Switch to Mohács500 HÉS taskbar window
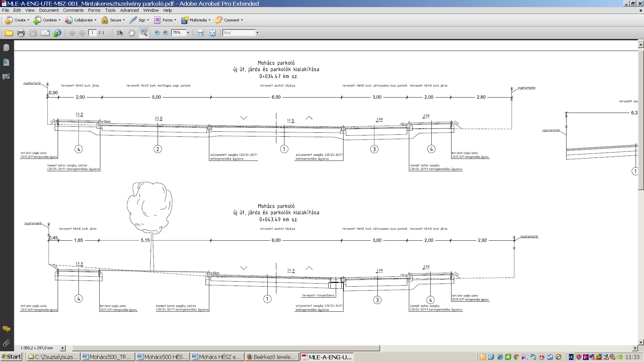This screenshot has height=362, width=644. click(163, 357)
